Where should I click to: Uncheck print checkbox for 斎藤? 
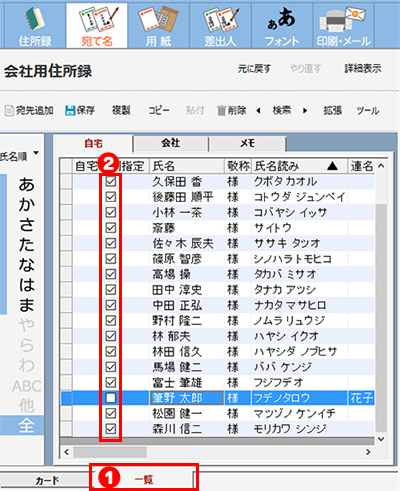coord(111,228)
